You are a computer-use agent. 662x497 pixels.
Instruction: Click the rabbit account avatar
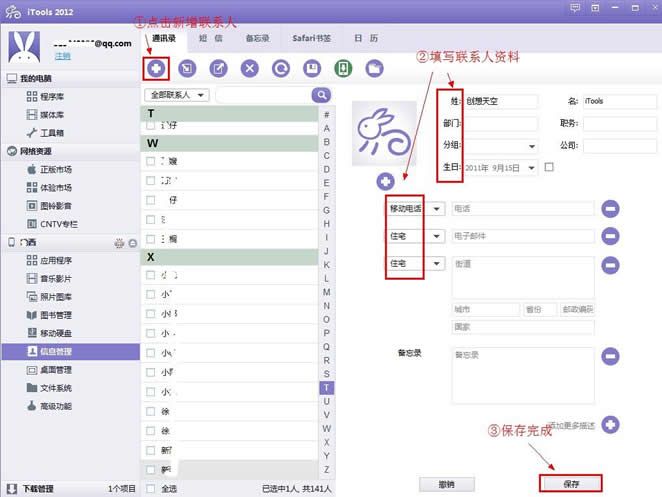click(24, 47)
